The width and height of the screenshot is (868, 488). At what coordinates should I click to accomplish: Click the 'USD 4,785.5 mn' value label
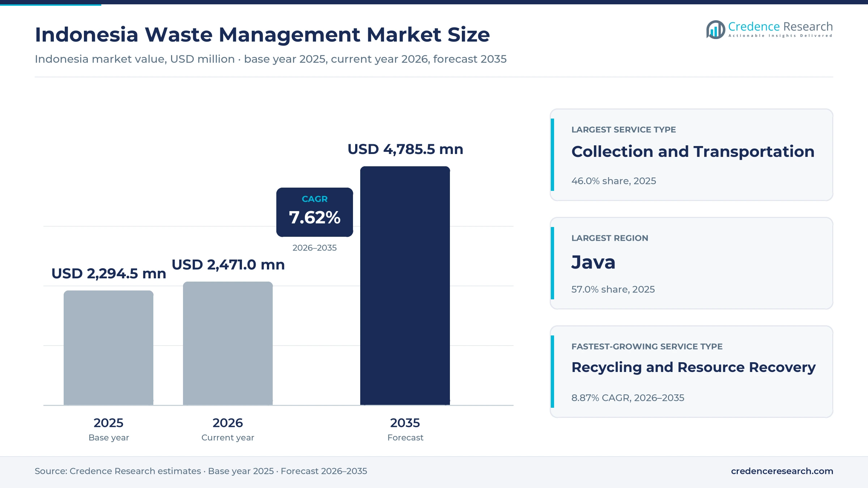tap(405, 149)
